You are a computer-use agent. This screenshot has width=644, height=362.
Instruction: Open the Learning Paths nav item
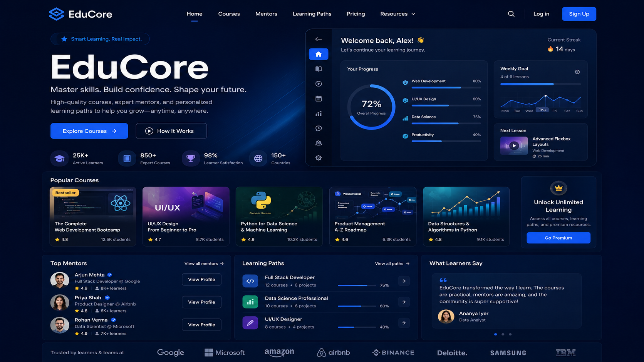312,14
